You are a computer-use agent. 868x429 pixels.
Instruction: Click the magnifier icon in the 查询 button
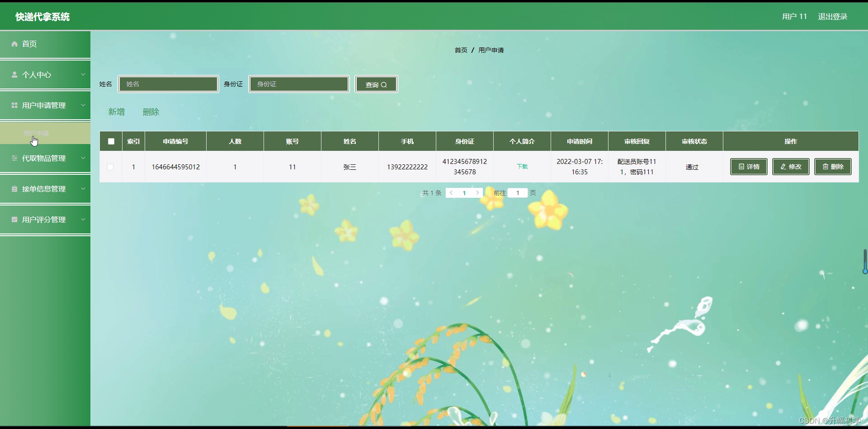(383, 84)
